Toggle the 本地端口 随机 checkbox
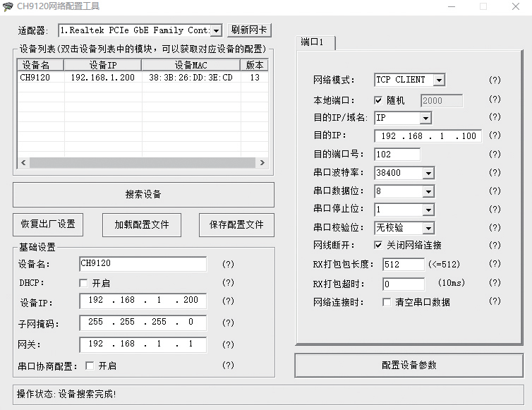 pyautogui.click(x=378, y=100)
